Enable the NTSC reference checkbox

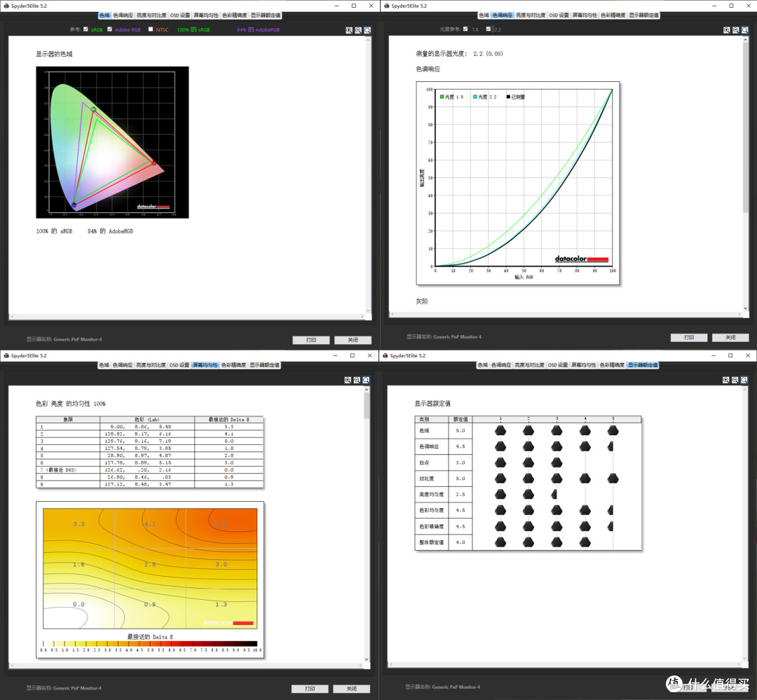click(x=151, y=29)
